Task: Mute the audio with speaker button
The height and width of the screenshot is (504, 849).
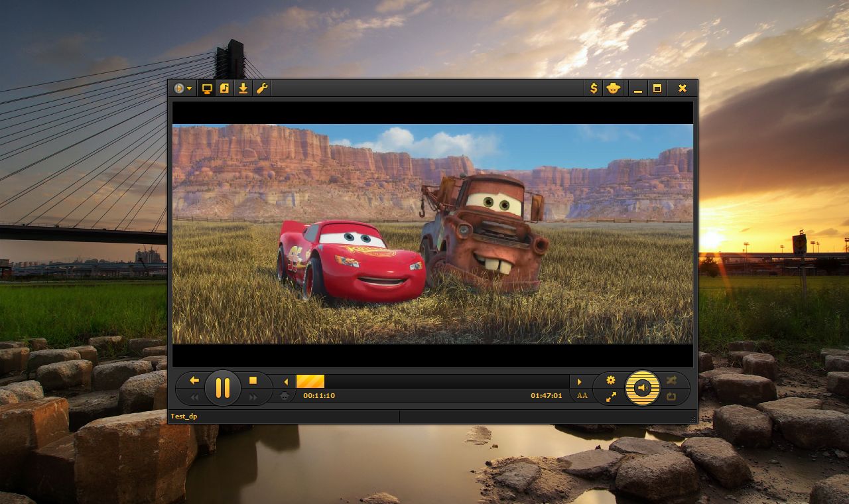Action: point(643,388)
